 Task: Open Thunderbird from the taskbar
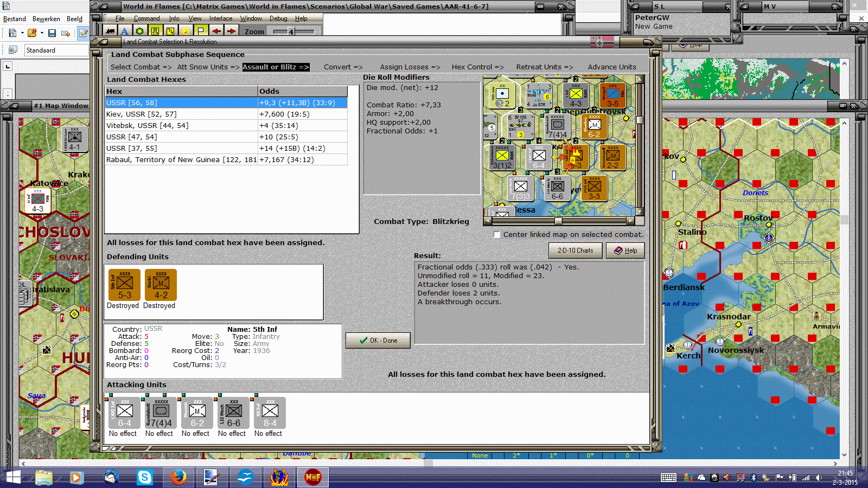tap(111, 477)
